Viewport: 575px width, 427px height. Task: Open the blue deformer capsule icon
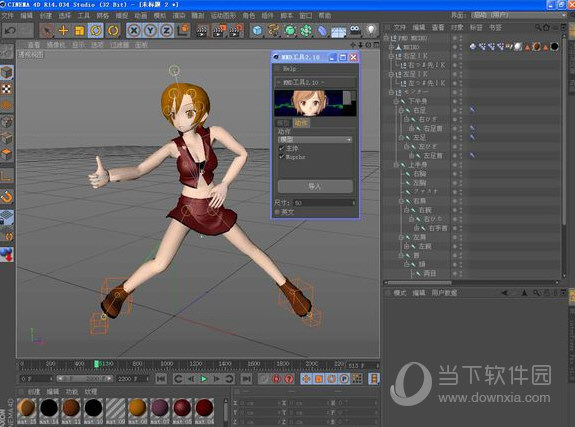pyautogui.click(x=322, y=31)
